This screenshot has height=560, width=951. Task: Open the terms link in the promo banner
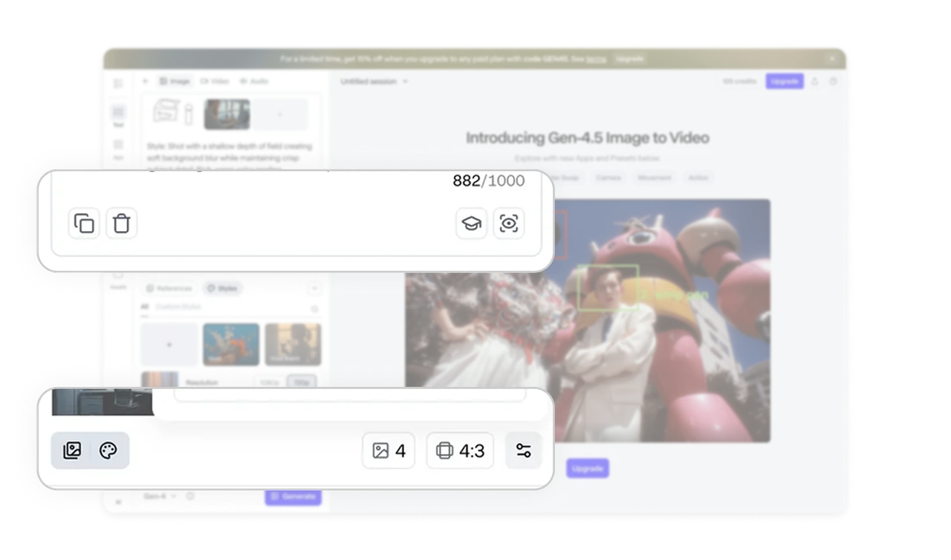click(x=596, y=59)
